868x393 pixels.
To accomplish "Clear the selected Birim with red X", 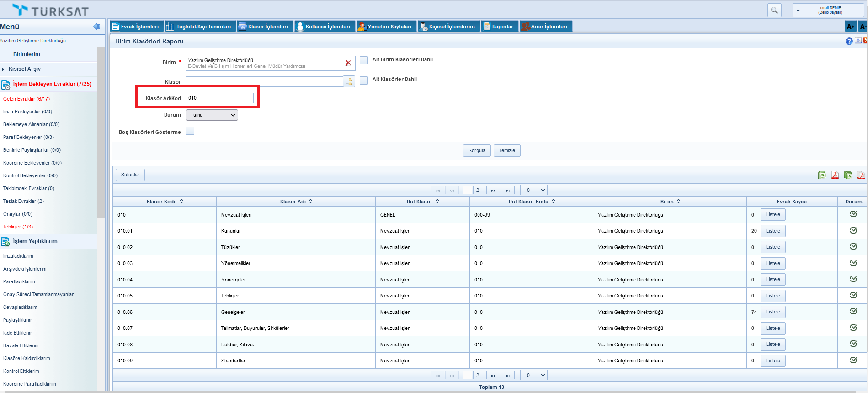I will tap(348, 63).
